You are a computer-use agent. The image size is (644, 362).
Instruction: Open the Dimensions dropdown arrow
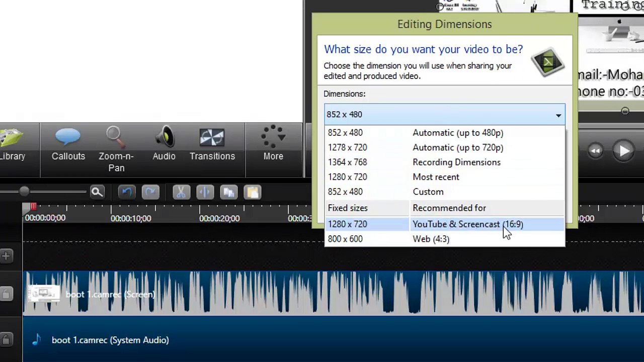(558, 115)
